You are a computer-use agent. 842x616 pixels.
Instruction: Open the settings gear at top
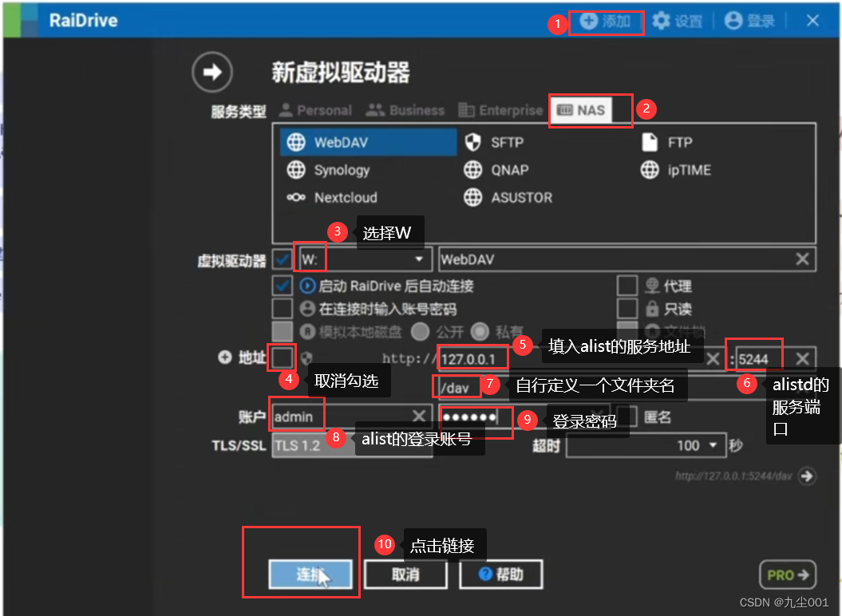661,21
